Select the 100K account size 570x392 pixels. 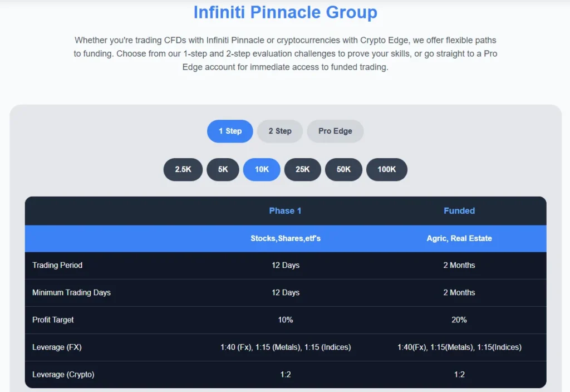coord(387,169)
